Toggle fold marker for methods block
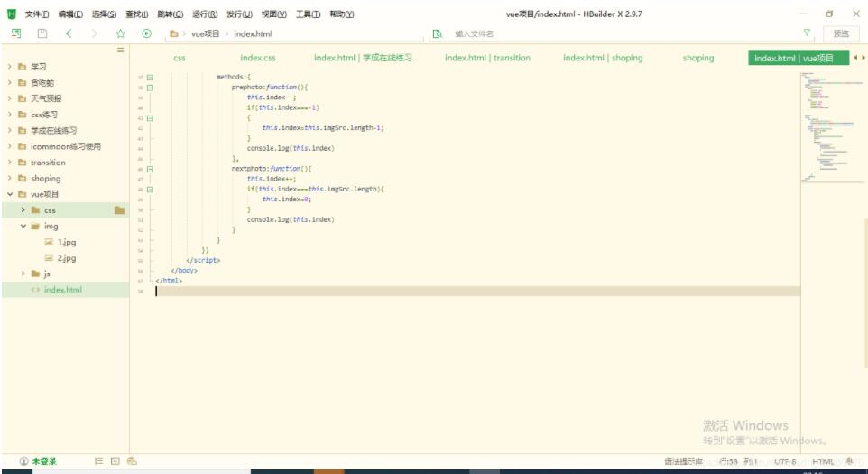This screenshot has width=868, height=474. pos(150,78)
